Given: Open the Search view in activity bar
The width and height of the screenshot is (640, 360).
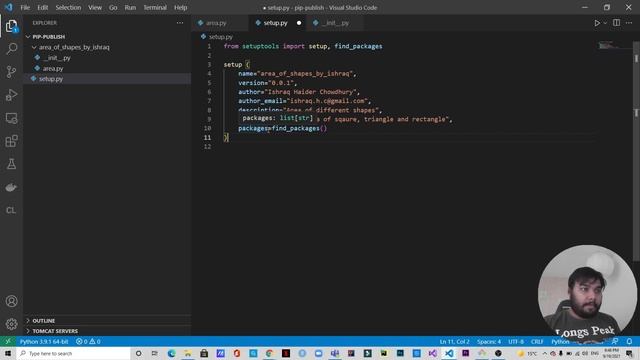Looking at the screenshot, I should [11, 49].
